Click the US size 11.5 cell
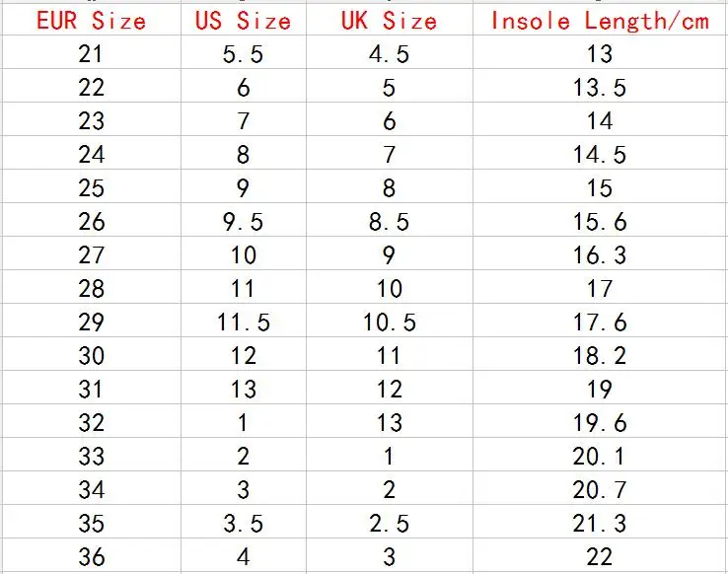Viewport: 728px width, 574px height. (x=244, y=321)
